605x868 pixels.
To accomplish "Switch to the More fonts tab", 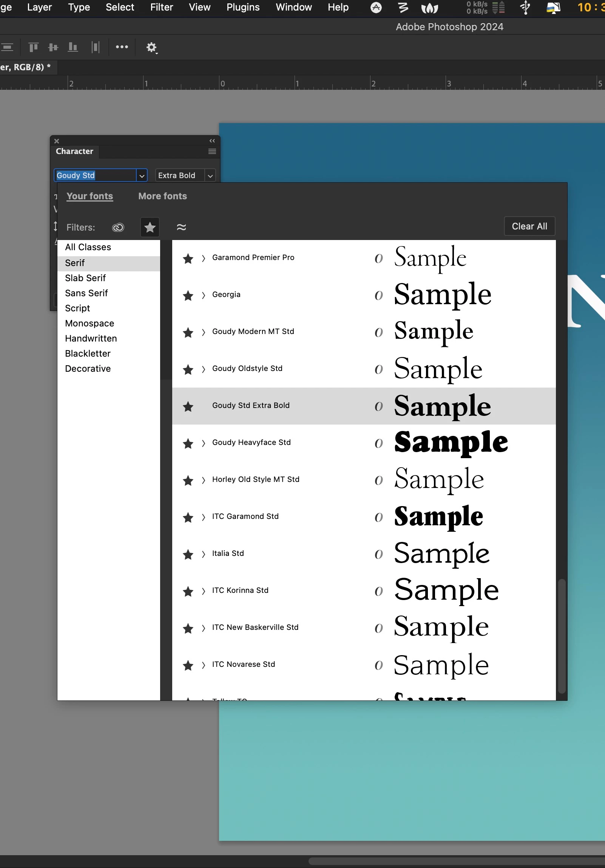I will click(x=163, y=196).
